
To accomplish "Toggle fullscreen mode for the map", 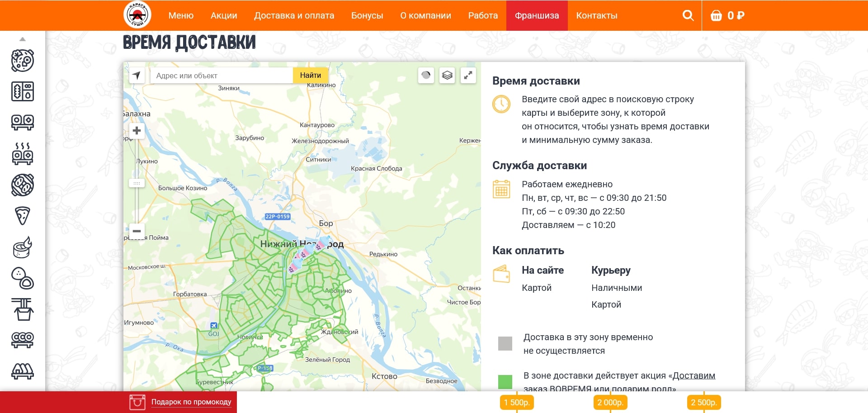I will coord(468,76).
